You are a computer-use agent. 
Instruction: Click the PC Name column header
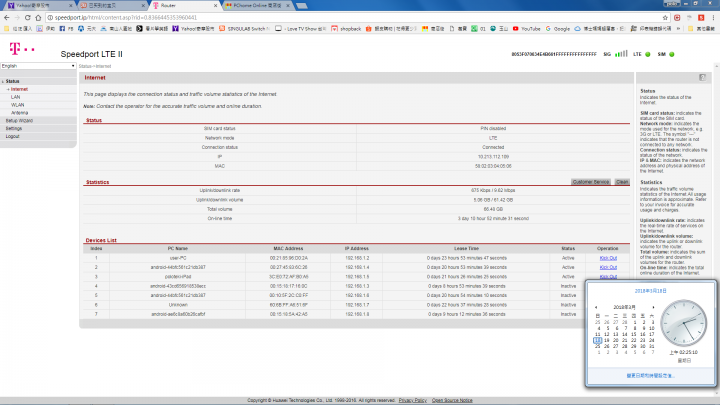178,248
